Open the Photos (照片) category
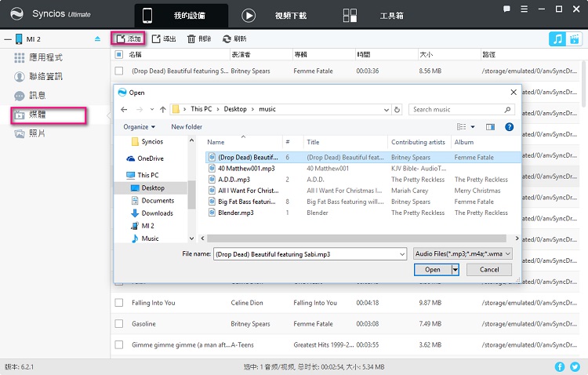Image resolution: width=588 pixels, height=375 pixels. click(x=30, y=133)
